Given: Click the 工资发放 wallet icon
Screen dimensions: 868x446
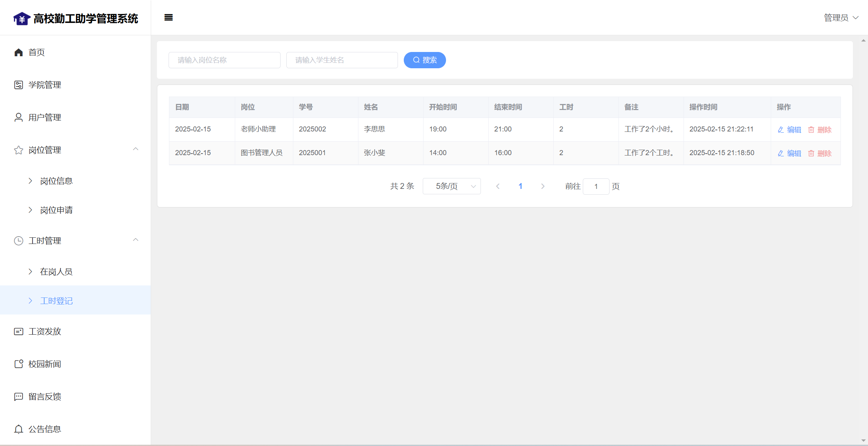Looking at the screenshot, I should pos(19,332).
